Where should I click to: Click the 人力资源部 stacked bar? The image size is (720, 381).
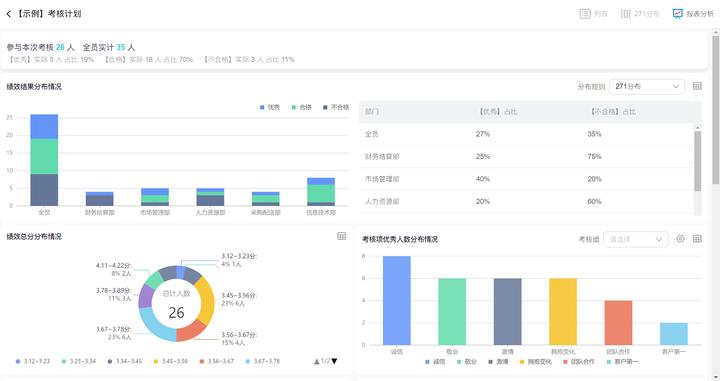point(210,197)
